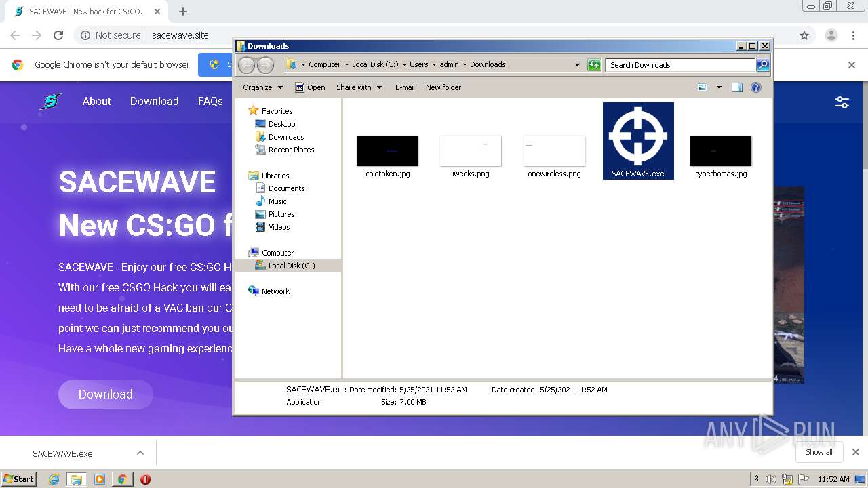The image size is (868, 488).
Task: Click the Windows Explorer taskbar icon
Action: click(x=77, y=479)
